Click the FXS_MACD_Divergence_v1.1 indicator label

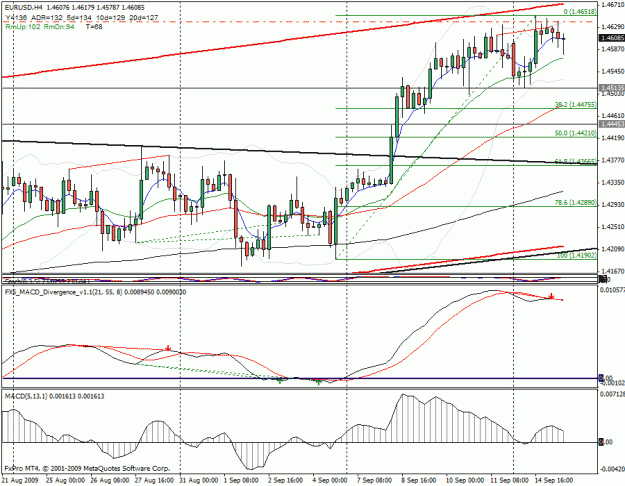[95, 292]
